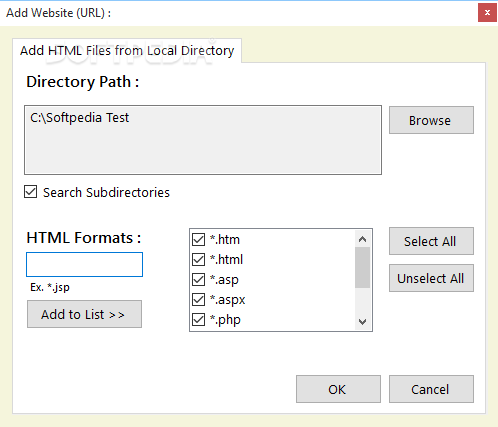Switch to Add HTML Files from Local Directory tab

click(x=127, y=51)
